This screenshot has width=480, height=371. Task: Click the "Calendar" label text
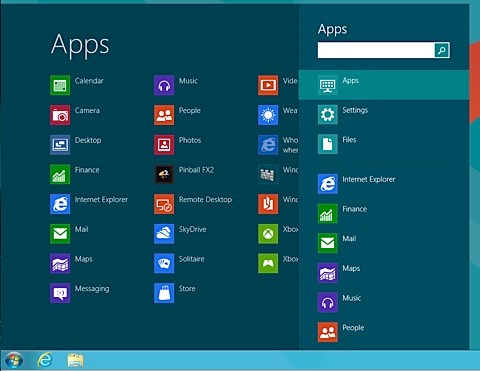[89, 81]
